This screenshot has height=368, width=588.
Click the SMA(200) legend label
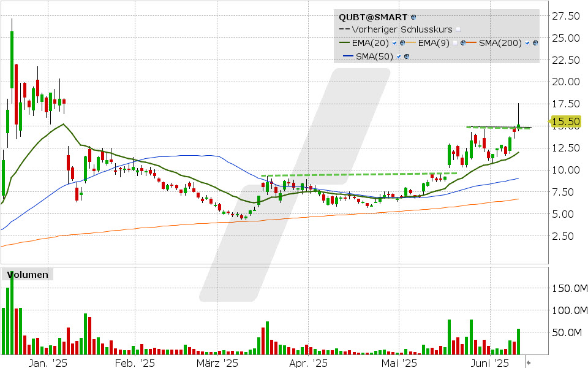(x=500, y=43)
